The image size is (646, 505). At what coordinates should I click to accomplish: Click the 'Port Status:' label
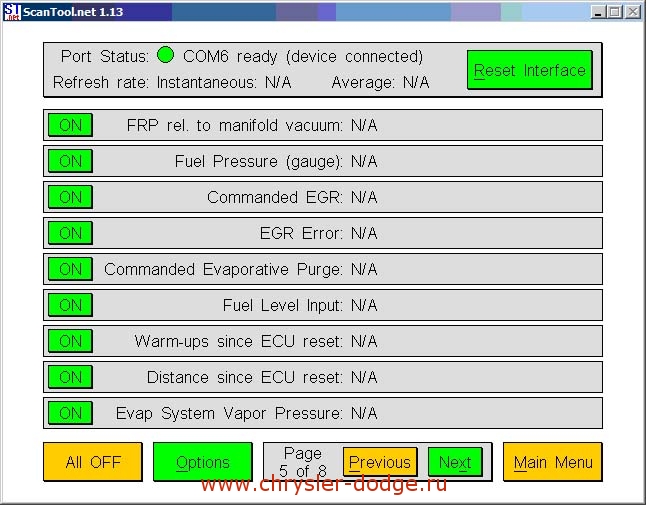point(105,56)
